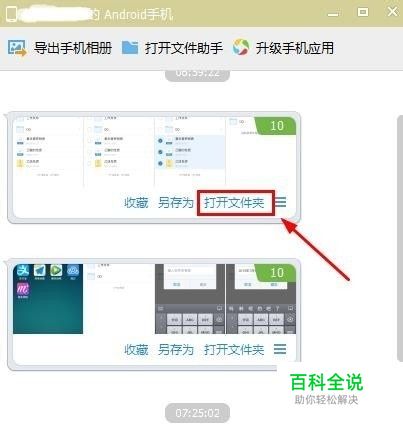Click the 07:25:02 timestamp

[197, 413]
